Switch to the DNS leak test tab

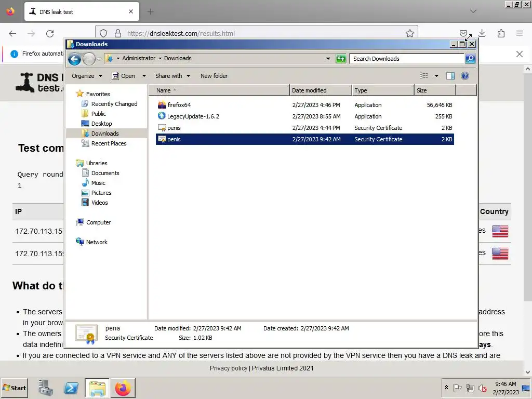(82, 12)
